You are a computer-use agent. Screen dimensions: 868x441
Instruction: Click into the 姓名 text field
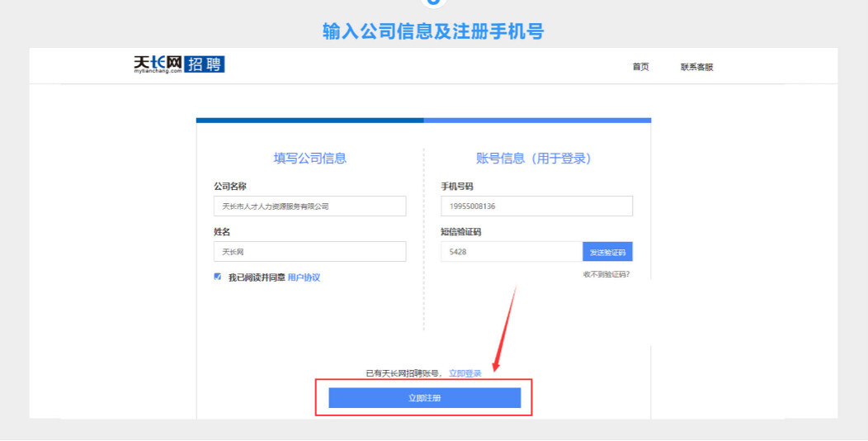pyautogui.click(x=309, y=252)
